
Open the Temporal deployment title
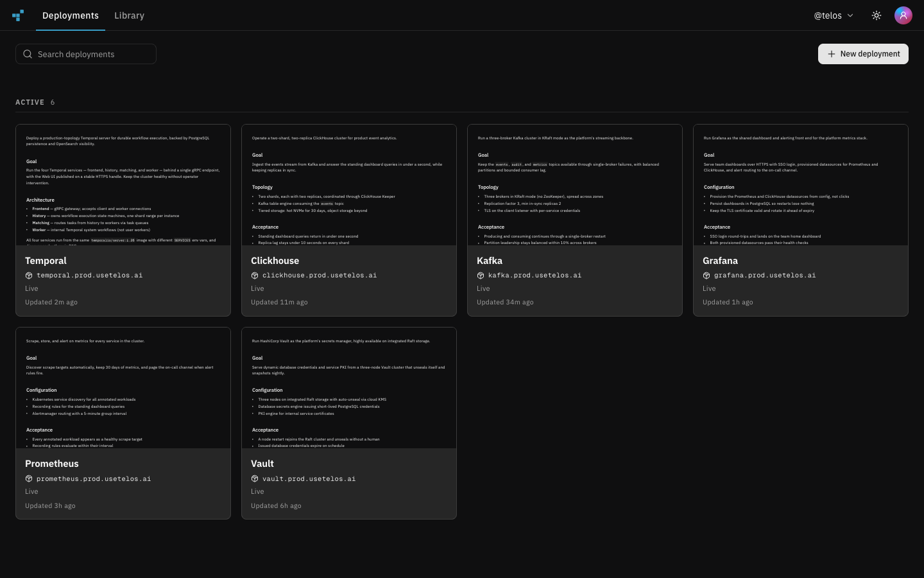click(x=46, y=261)
